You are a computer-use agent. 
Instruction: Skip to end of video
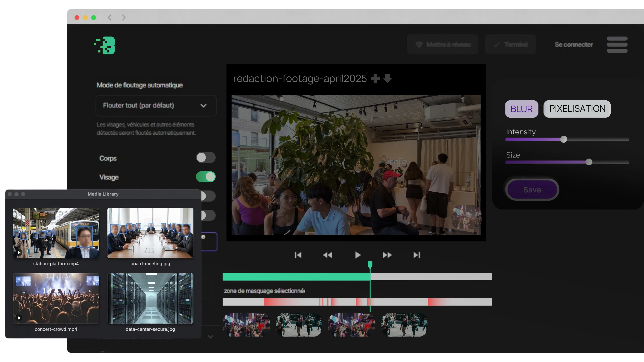(417, 255)
